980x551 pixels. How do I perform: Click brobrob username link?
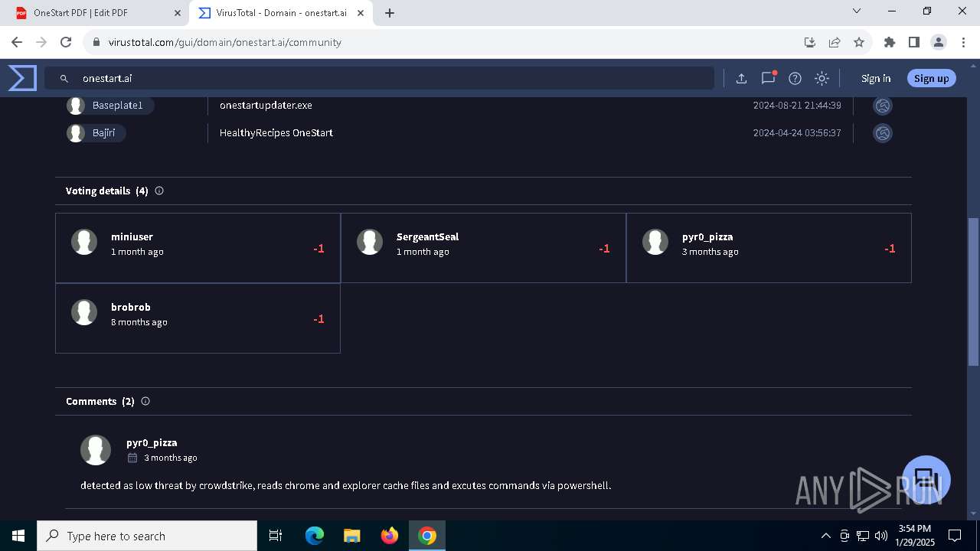pyautogui.click(x=131, y=307)
